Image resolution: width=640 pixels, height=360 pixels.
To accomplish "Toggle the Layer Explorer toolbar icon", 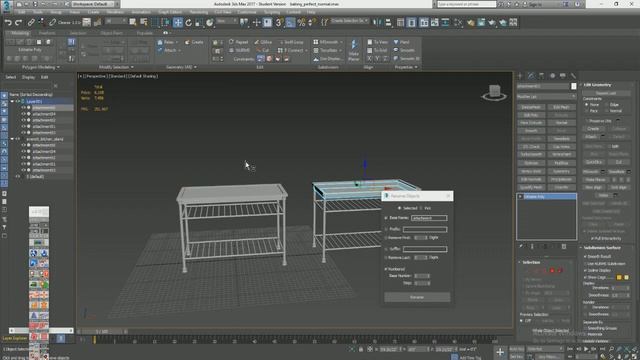I will point(411,22).
